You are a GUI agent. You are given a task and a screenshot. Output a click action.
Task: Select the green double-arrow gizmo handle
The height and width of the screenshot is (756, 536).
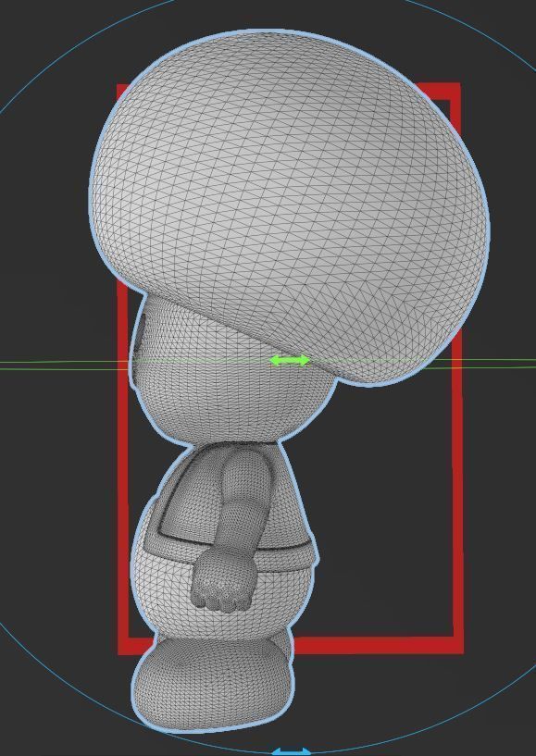pos(290,360)
